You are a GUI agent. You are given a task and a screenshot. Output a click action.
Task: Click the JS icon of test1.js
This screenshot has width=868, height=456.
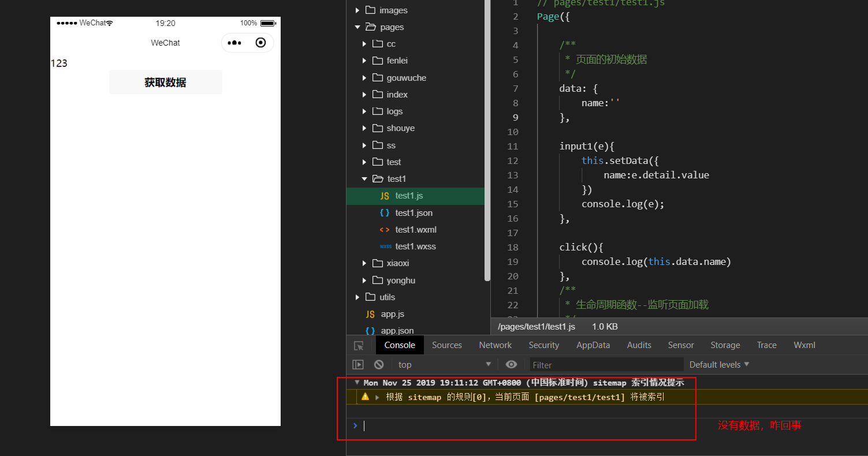(385, 196)
